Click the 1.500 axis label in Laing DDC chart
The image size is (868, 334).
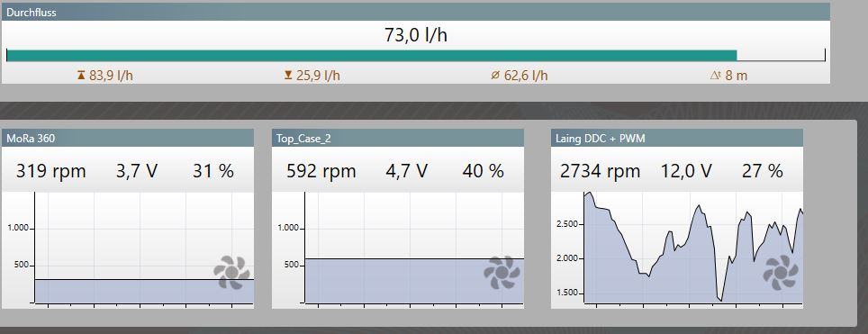[568, 293]
